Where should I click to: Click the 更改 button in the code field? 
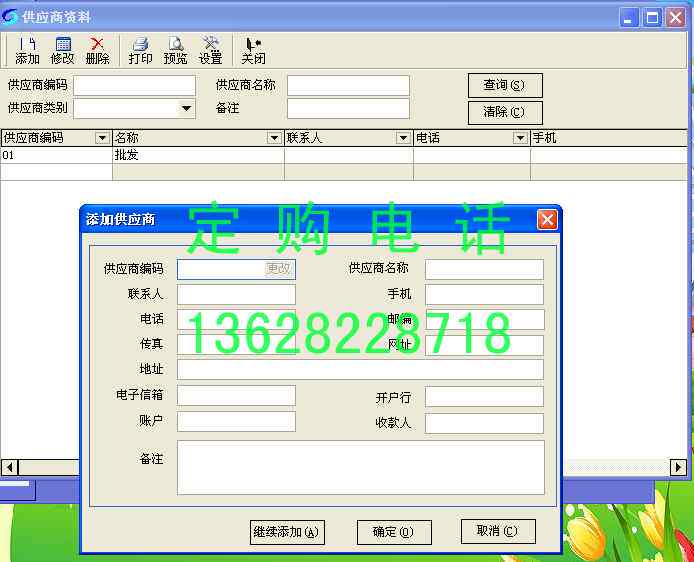click(279, 269)
